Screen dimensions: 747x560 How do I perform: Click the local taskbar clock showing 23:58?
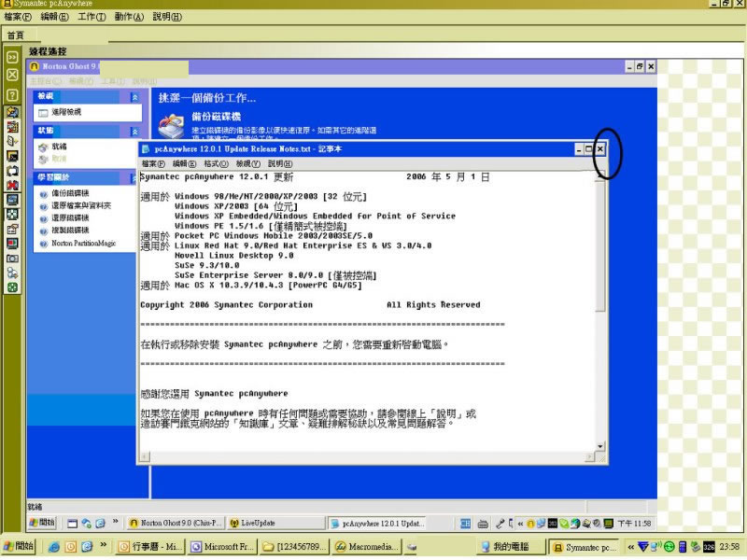point(729,547)
